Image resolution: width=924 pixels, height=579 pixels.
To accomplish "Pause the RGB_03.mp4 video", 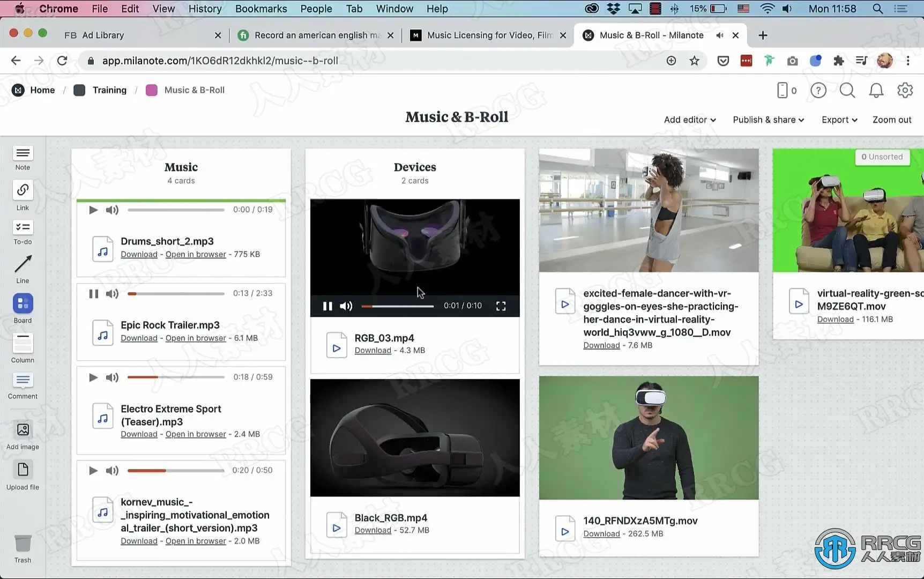I will click(x=327, y=306).
